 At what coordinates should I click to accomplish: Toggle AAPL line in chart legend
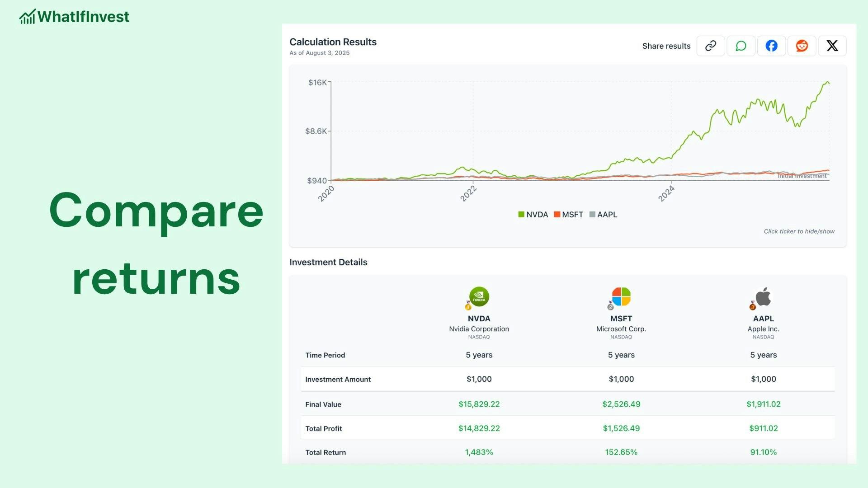tap(604, 215)
